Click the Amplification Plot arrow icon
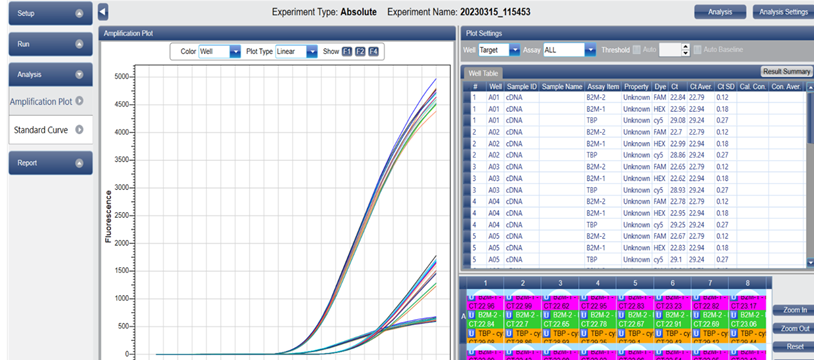The height and width of the screenshot is (360, 814). click(x=79, y=101)
